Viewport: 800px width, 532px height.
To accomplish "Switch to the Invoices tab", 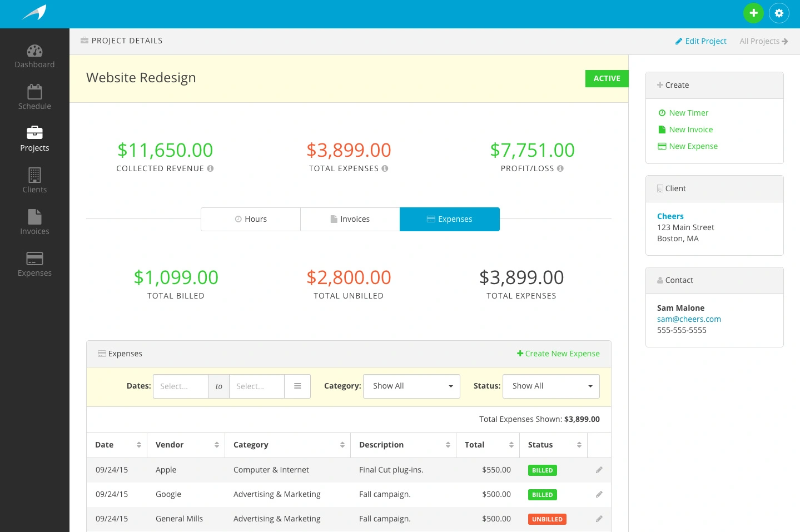I will [350, 219].
